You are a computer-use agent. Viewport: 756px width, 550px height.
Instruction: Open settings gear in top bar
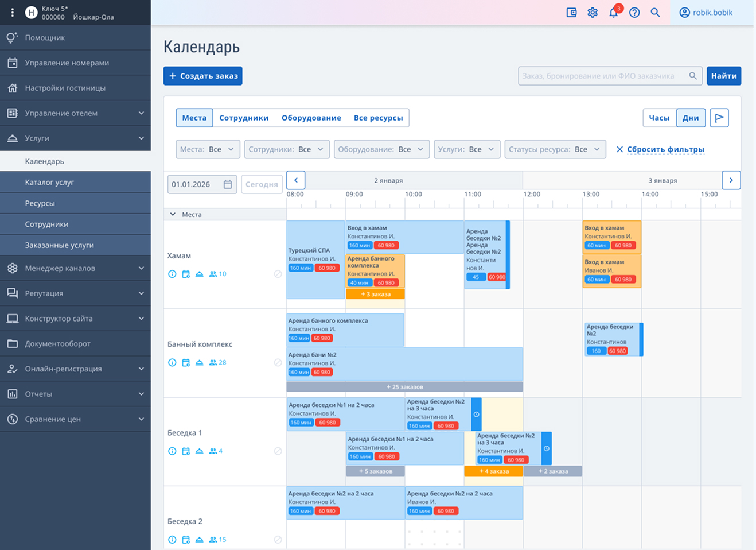[593, 13]
